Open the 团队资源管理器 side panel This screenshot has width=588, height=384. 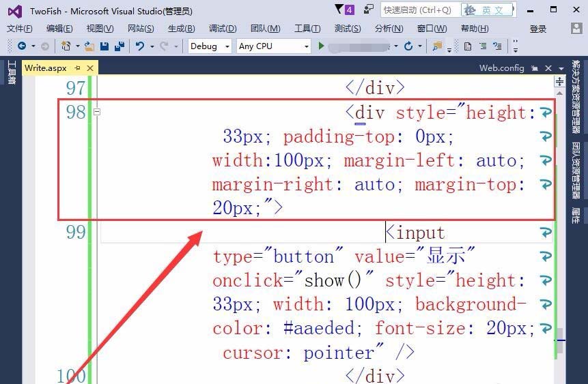(576, 171)
